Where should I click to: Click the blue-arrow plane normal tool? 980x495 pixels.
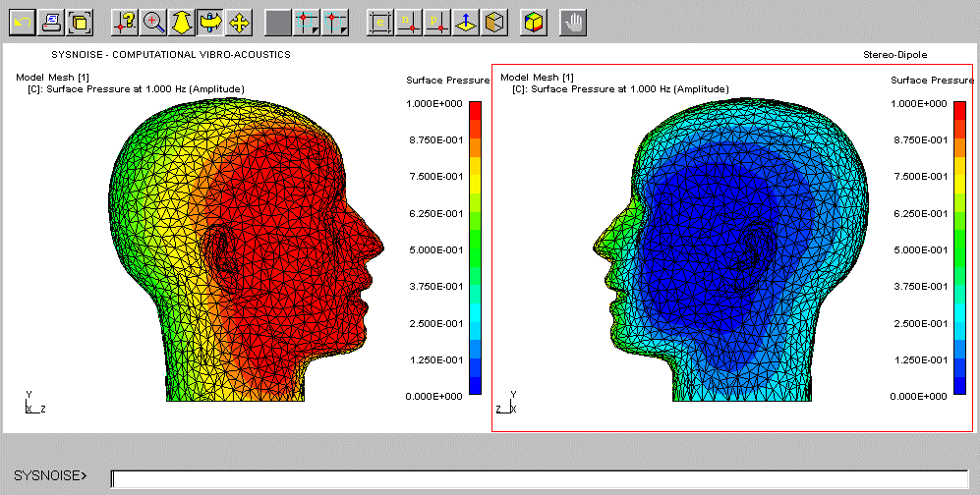tap(466, 21)
